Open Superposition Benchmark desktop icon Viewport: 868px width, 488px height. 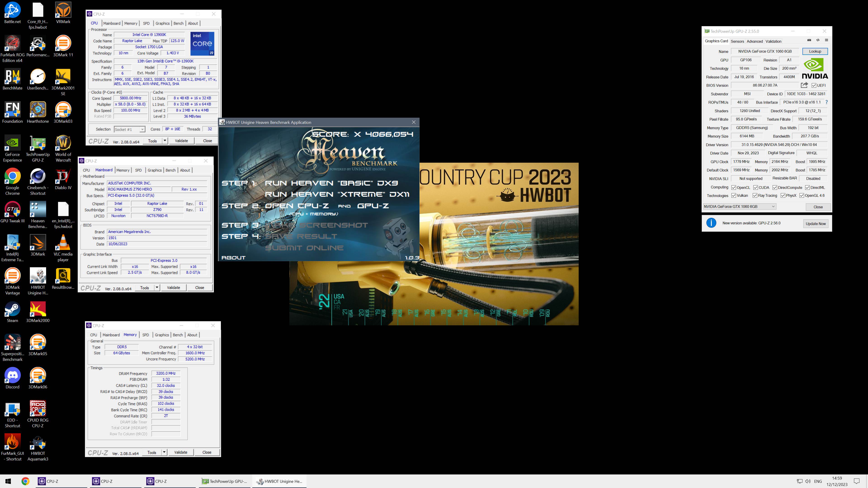click(12, 347)
